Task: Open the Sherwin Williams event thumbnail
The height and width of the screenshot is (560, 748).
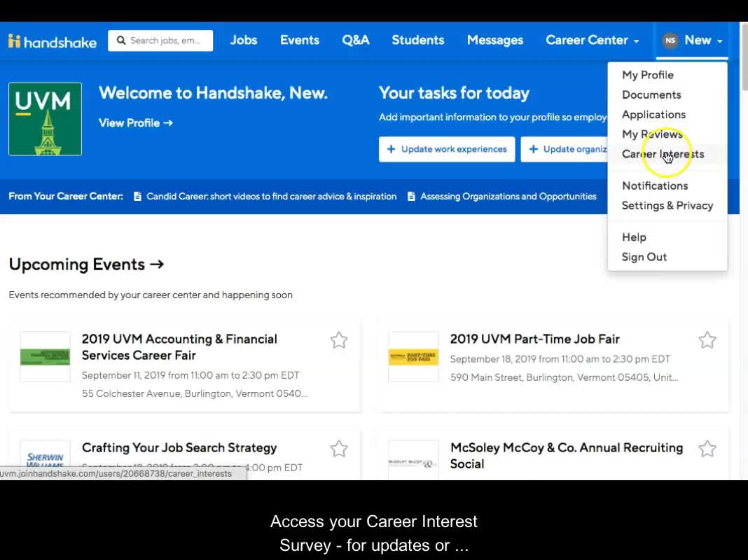Action: point(46,460)
